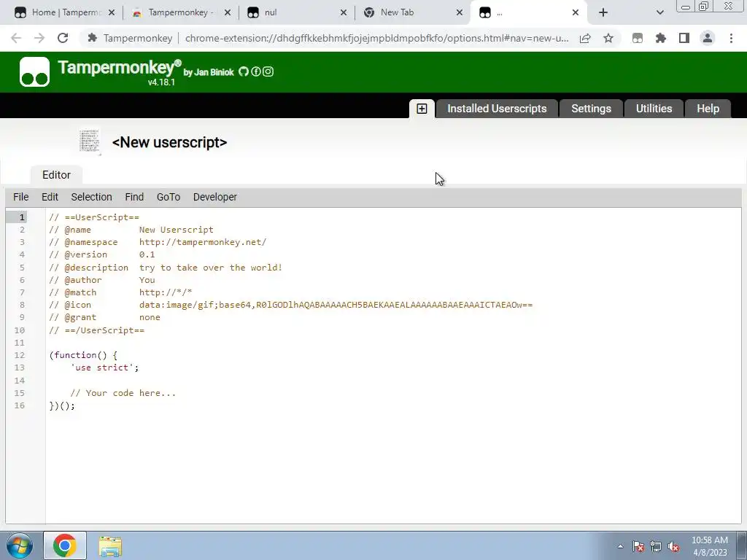This screenshot has height=560, width=747.
Task: Open the network tray icon
Action: coord(656,547)
